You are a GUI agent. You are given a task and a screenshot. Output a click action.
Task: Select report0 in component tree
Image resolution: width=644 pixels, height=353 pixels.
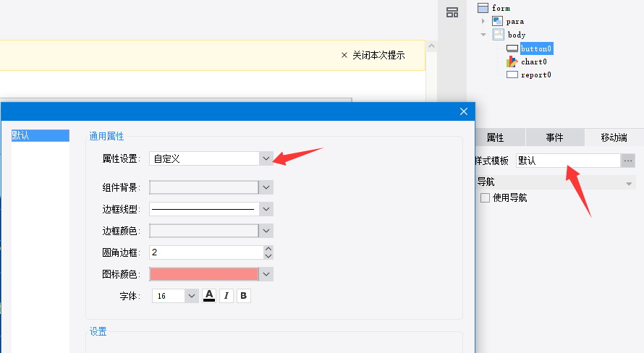(x=535, y=75)
